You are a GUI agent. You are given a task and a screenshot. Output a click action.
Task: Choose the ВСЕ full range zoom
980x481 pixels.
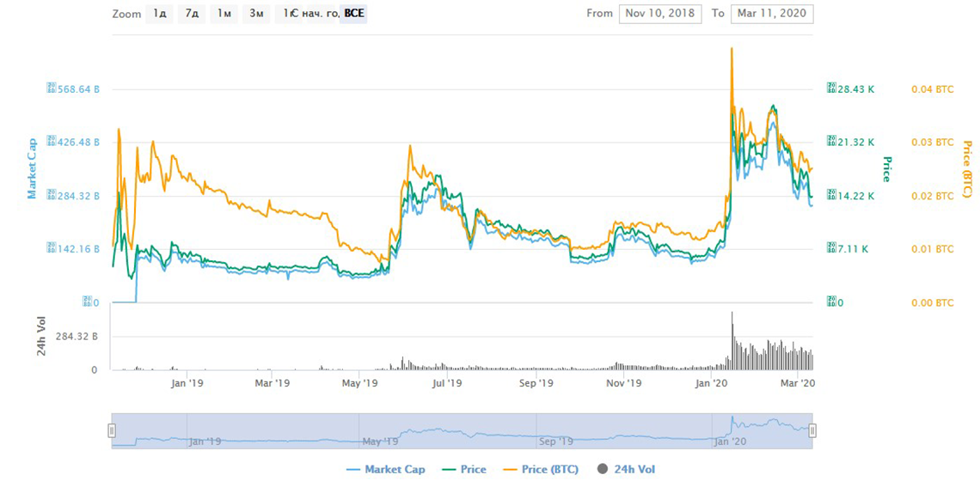[x=353, y=14]
